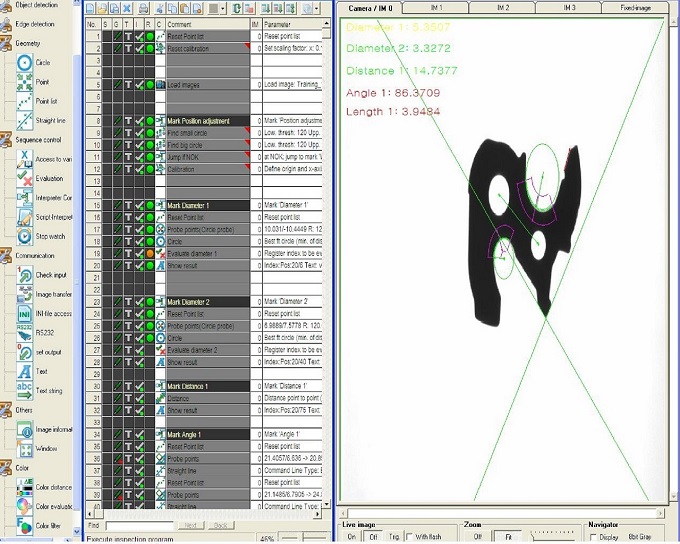Collapse the Sequence control category
The image size is (680, 544).
tap(36, 141)
